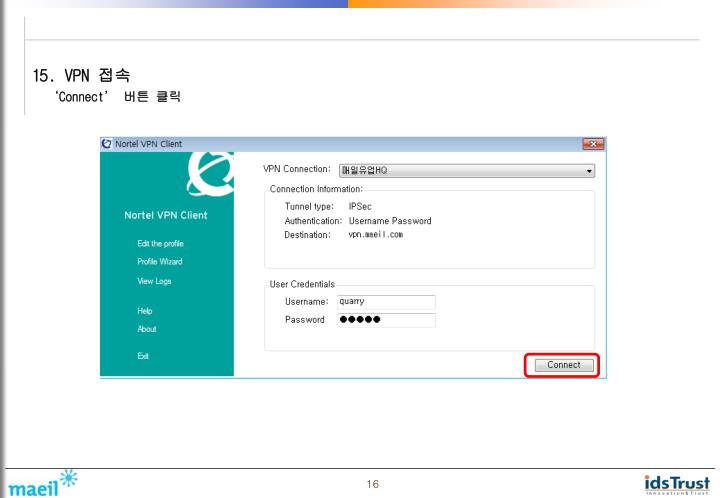The height and width of the screenshot is (498, 720).
Task: Click the IPSec tunnel type text
Action: tap(360, 207)
